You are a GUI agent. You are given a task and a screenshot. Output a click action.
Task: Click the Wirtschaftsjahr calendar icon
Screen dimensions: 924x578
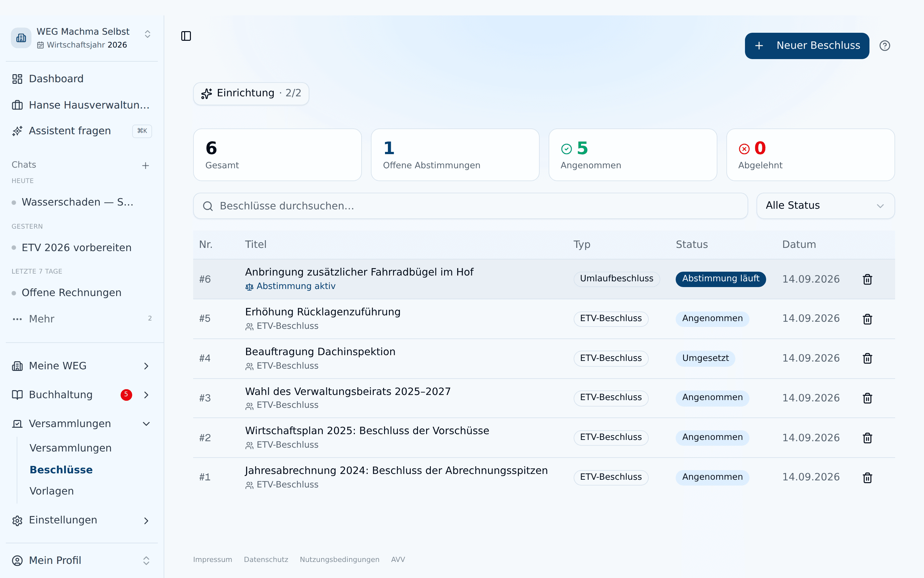[40, 45]
